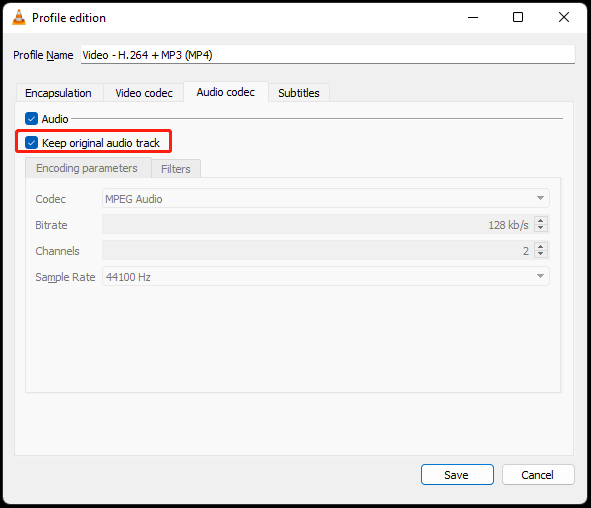Click the Profile edition window title
This screenshot has height=508, width=591.
tap(69, 18)
